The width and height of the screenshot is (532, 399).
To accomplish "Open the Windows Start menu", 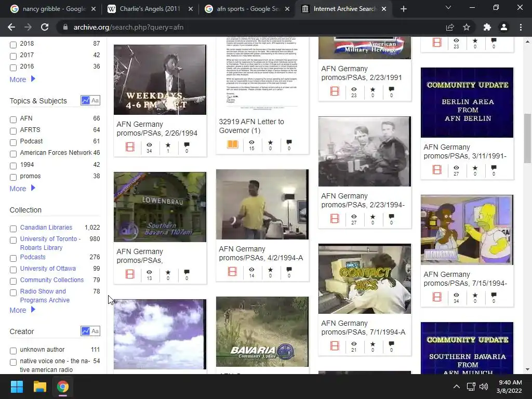I will pos(17,387).
